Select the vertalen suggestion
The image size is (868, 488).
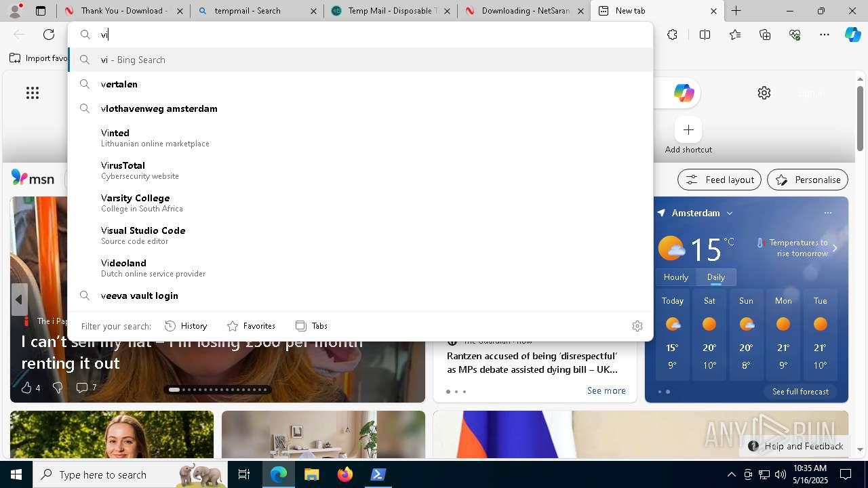click(x=360, y=84)
